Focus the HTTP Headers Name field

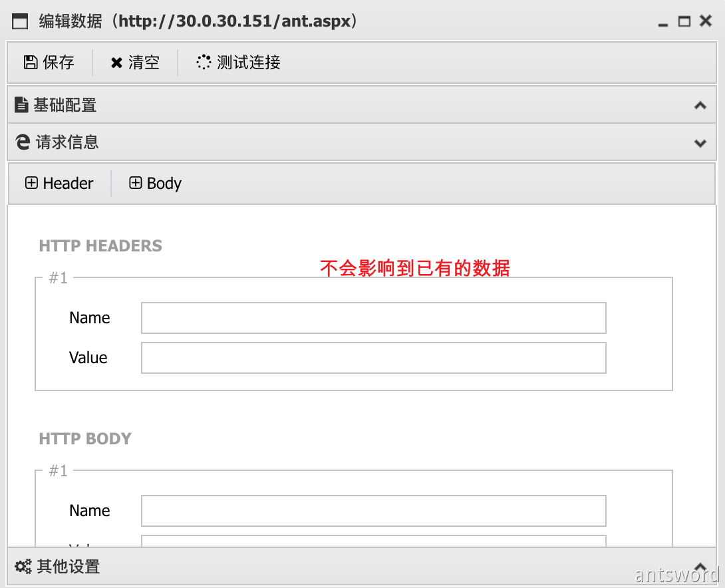[x=373, y=318]
